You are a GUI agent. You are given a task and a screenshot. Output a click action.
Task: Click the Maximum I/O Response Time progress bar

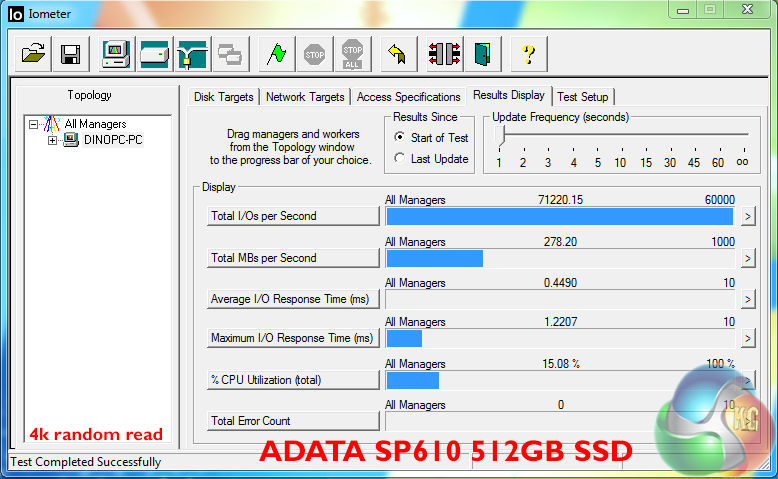560,339
